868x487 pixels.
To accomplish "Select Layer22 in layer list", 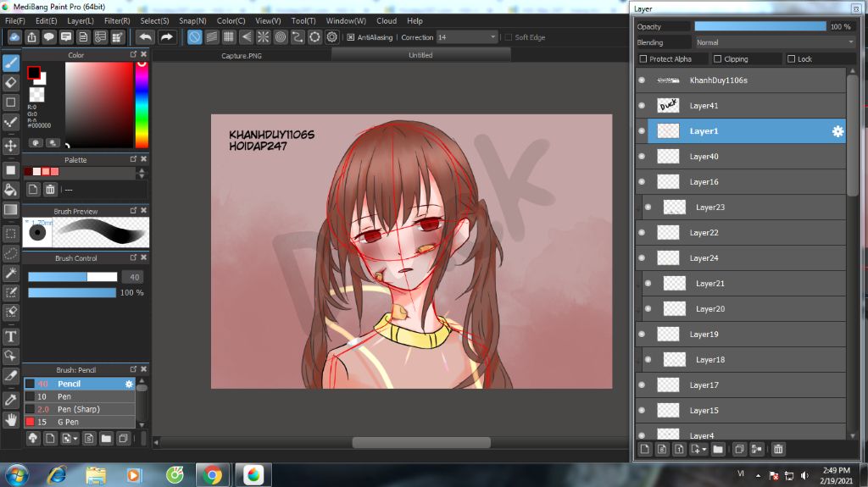I will click(x=741, y=233).
